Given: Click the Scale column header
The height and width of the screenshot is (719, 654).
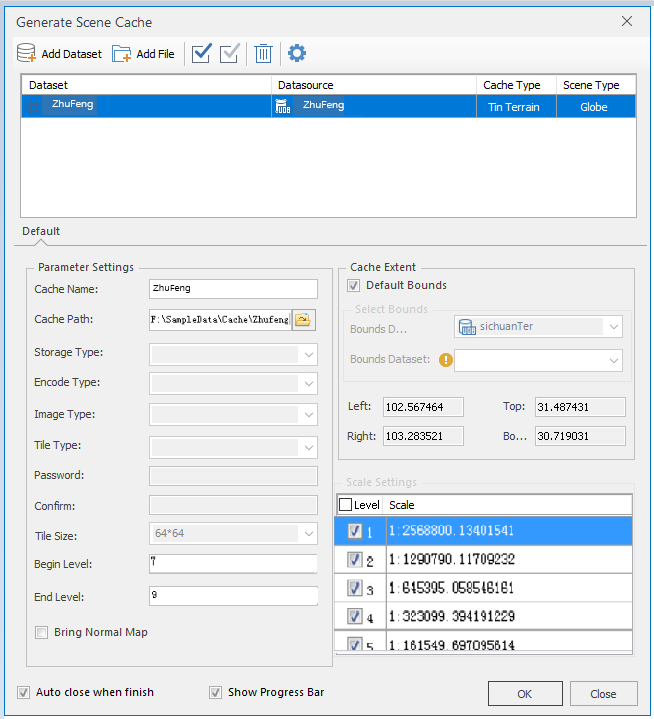Looking at the screenshot, I should (507, 505).
